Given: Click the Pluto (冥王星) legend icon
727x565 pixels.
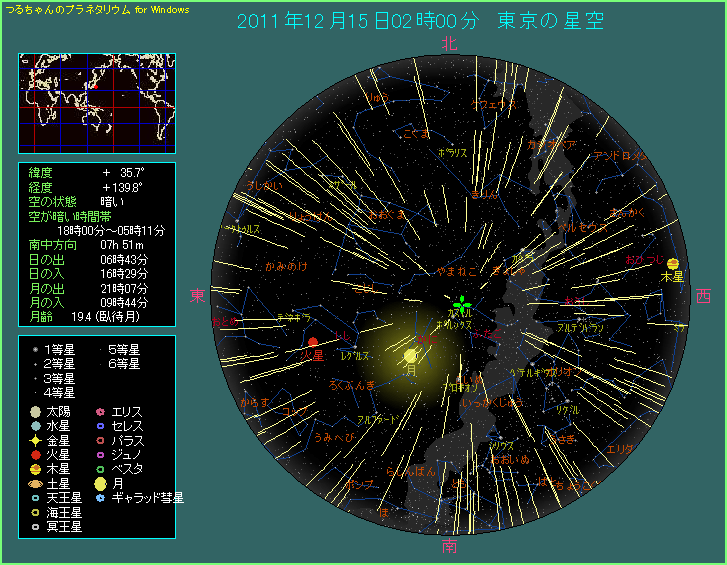Looking at the screenshot, I should point(35,526).
